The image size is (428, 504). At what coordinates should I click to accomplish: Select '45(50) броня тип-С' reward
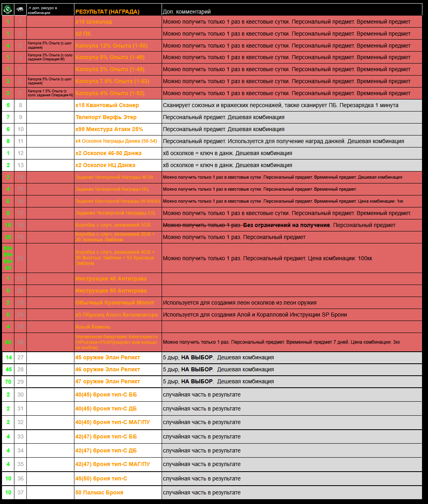coord(101,478)
